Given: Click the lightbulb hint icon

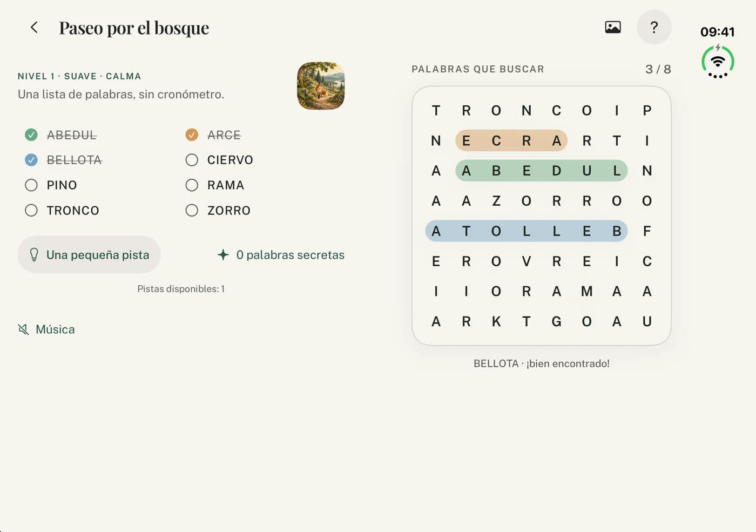Looking at the screenshot, I should coord(34,255).
